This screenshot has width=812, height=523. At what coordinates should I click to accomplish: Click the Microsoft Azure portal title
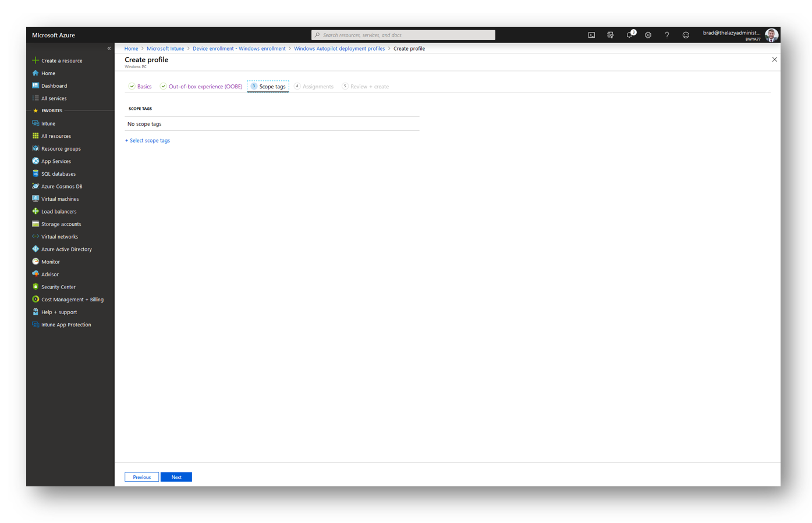[x=54, y=35]
